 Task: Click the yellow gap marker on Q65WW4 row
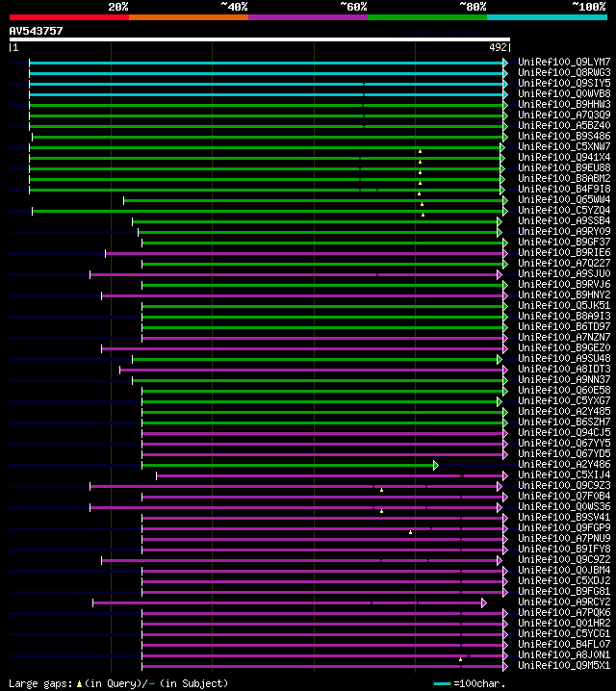[422, 204]
